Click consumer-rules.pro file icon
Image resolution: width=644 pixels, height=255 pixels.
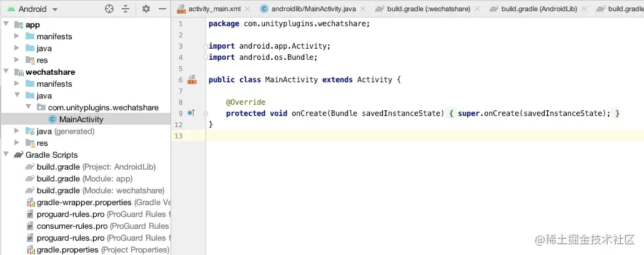pyautogui.click(x=30, y=226)
